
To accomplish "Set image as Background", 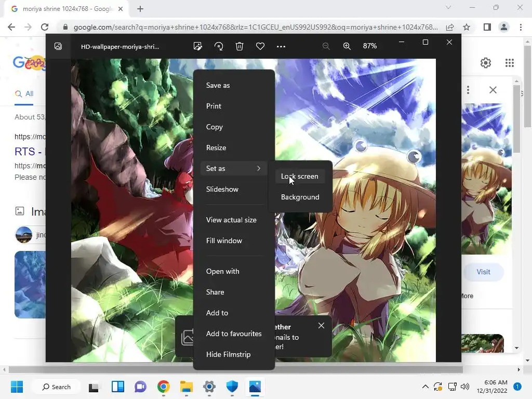I will click(x=300, y=197).
